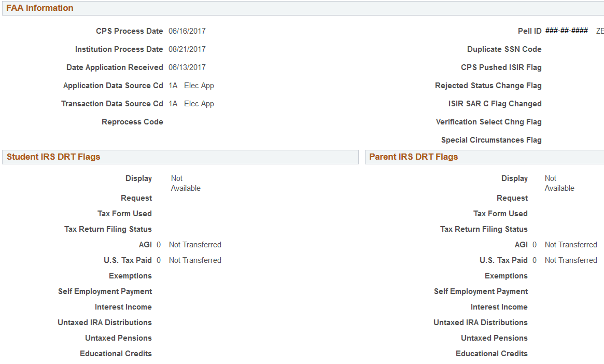The width and height of the screenshot is (604, 364).
Task: Click the Verification Select Chng Flag label
Action: 488,121
